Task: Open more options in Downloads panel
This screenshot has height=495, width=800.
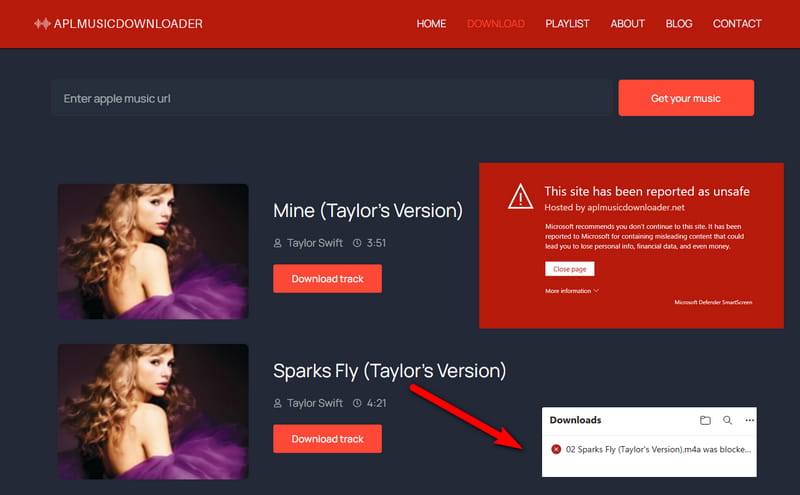Action: pyautogui.click(x=749, y=420)
